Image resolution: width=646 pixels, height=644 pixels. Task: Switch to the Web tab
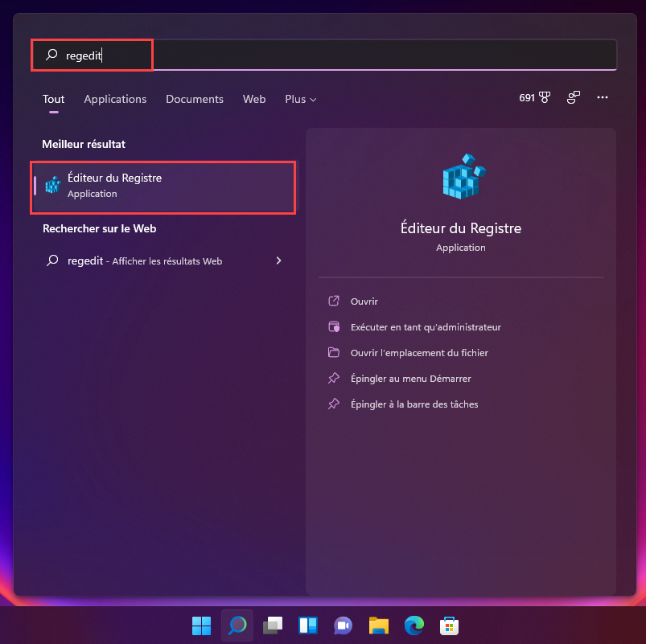(253, 99)
